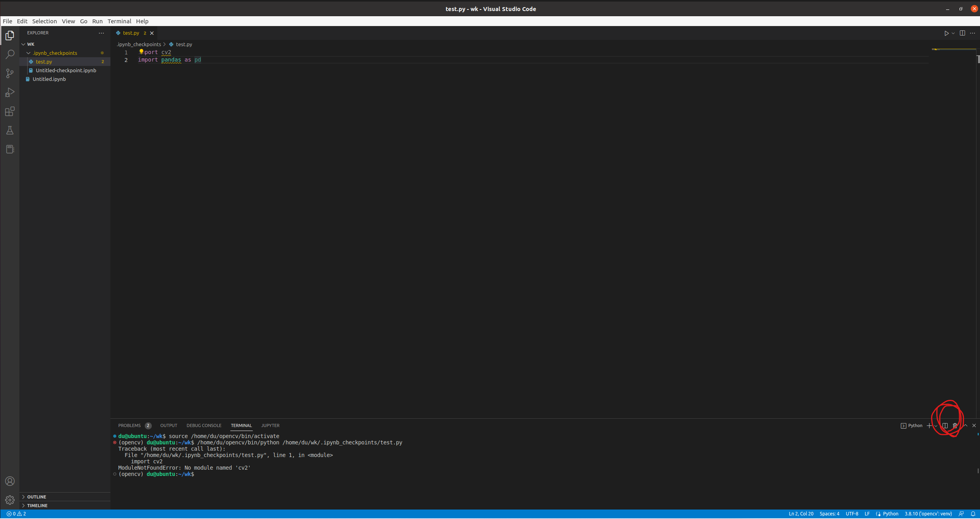This screenshot has height=519, width=980.
Task: Expand the OUTLINE section
Action: pyautogui.click(x=36, y=497)
